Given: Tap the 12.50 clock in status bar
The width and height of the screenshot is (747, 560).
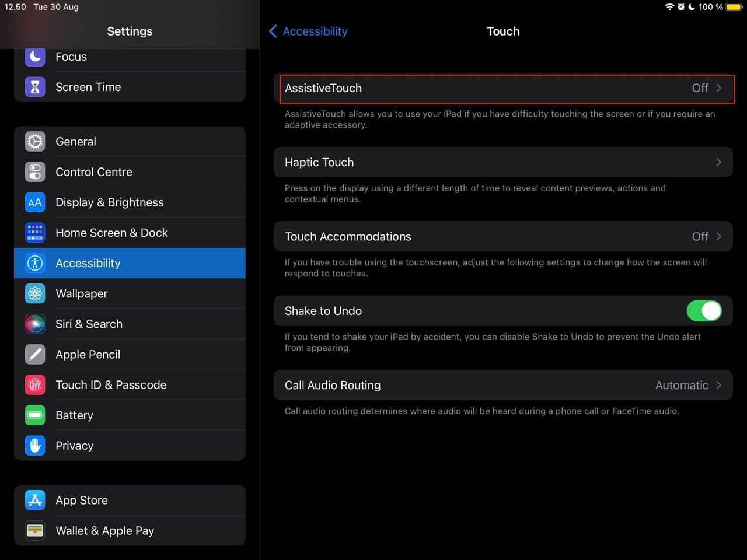Looking at the screenshot, I should [15, 7].
